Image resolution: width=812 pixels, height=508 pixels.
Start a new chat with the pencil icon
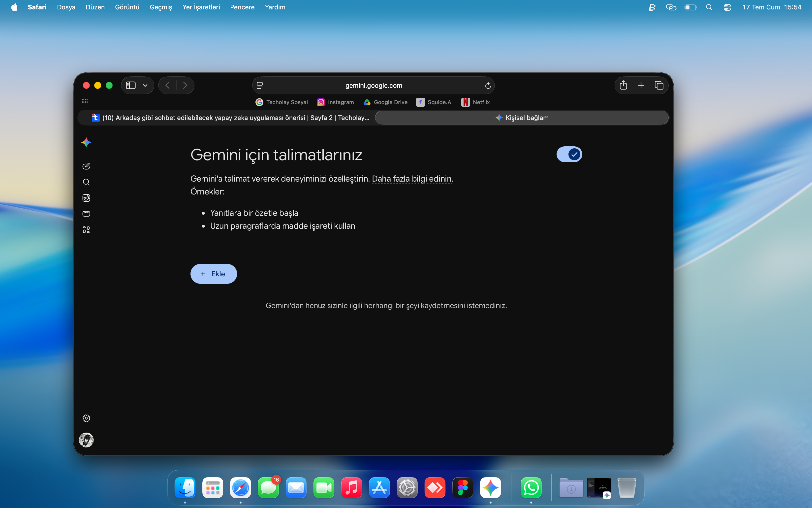[86, 166]
